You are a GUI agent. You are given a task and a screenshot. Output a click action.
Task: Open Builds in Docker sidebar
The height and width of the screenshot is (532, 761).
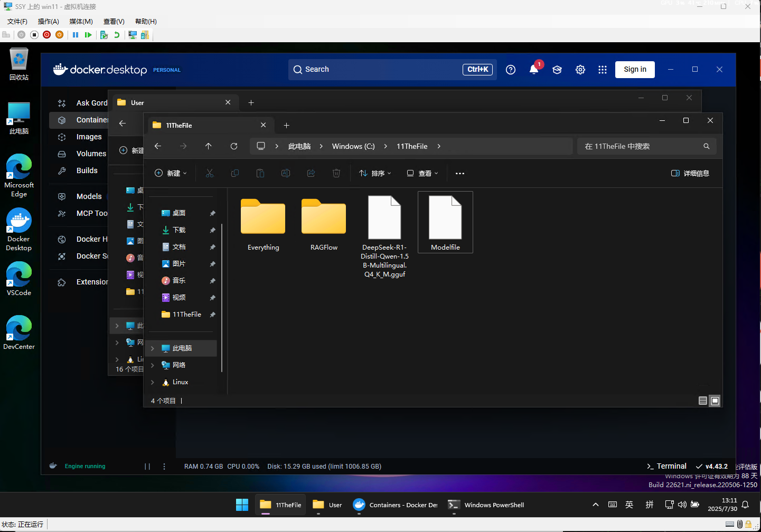(x=87, y=170)
